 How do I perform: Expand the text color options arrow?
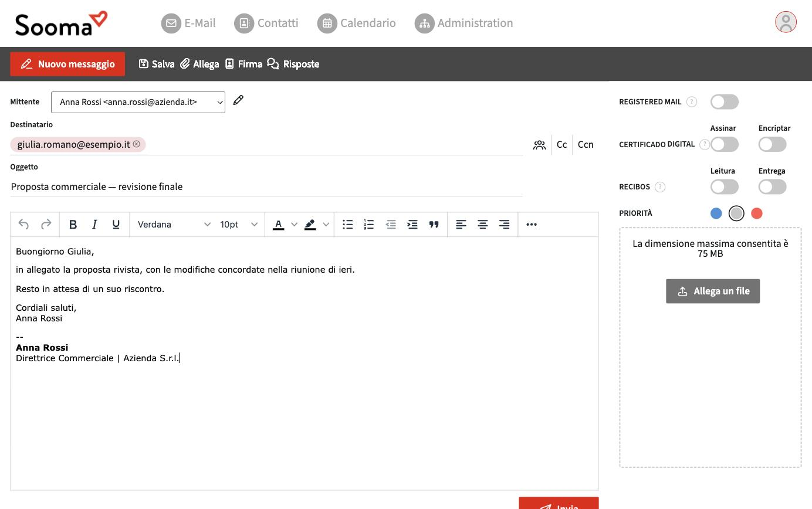tap(295, 225)
